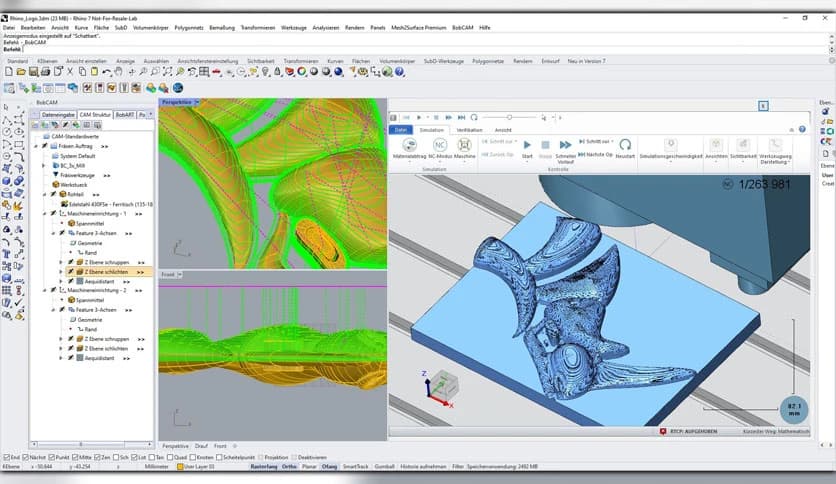Toggle the Zen osnap checkbox
Screen dimensions: 836x484
(x=98, y=457)
